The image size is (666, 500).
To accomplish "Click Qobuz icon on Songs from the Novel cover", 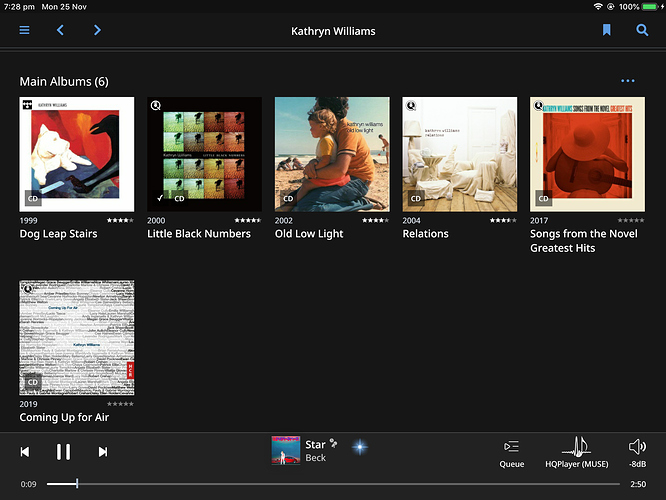I will pos(539,105).
